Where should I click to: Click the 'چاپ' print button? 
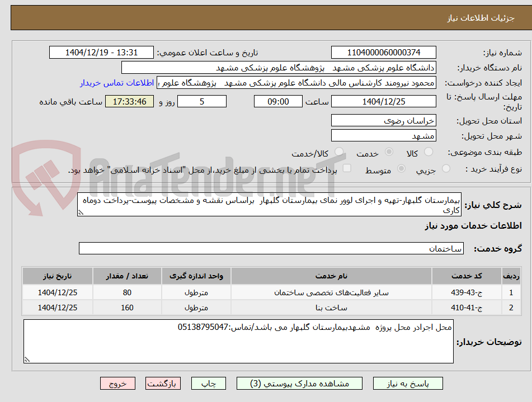[x=208, y=384]
